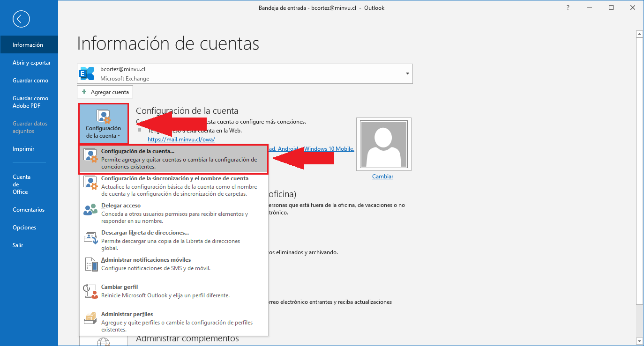Go back using the circular back arrow

point(22,19)
